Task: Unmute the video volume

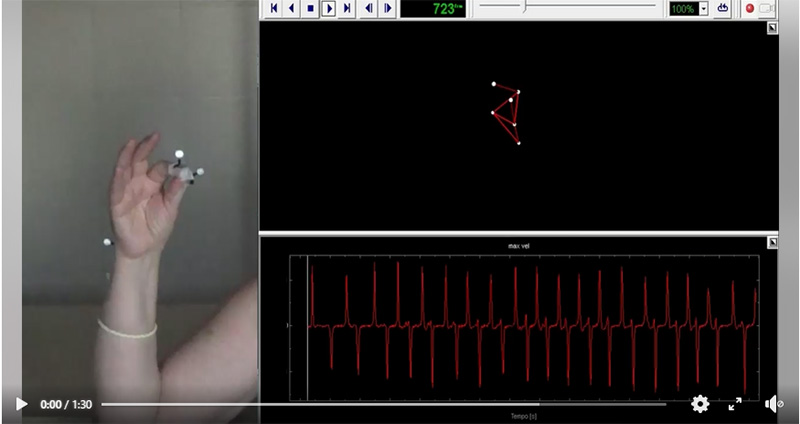Action: [x=773, y=404]
